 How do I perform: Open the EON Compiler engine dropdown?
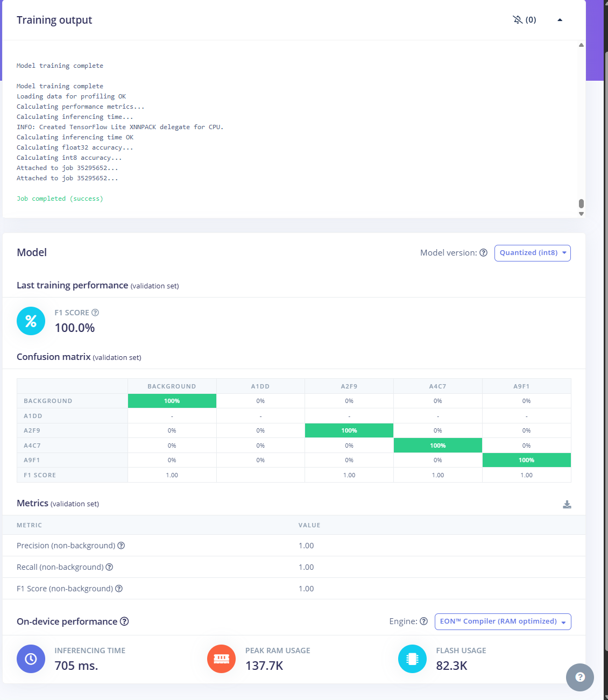coord(503,621)
